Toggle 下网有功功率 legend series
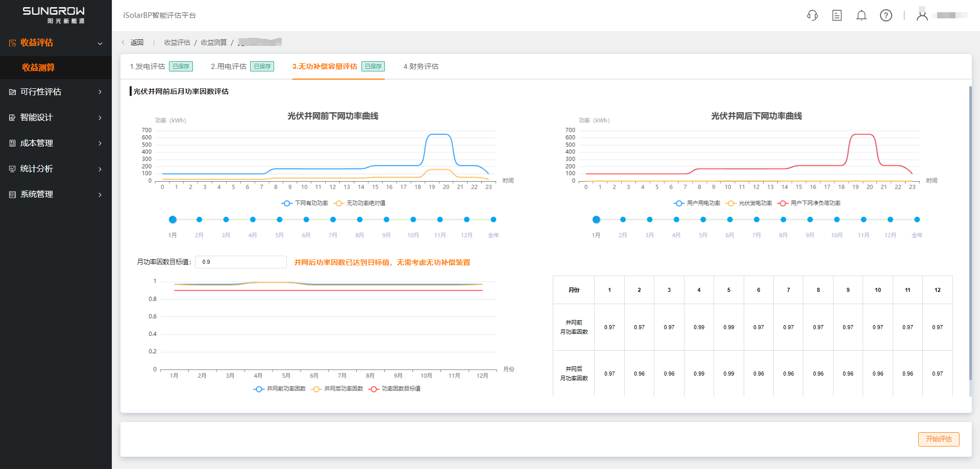 coord(305,203)
